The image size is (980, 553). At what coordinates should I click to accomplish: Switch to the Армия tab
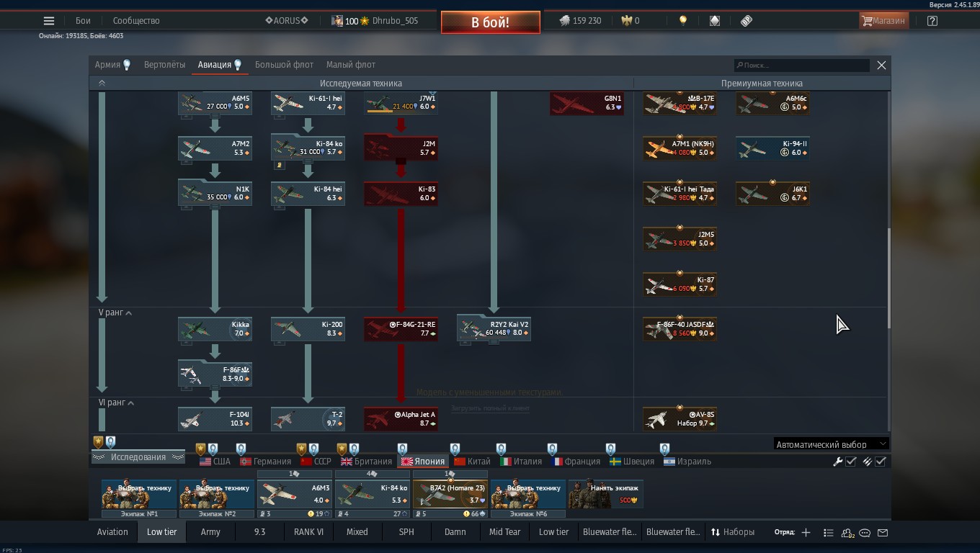113,65
